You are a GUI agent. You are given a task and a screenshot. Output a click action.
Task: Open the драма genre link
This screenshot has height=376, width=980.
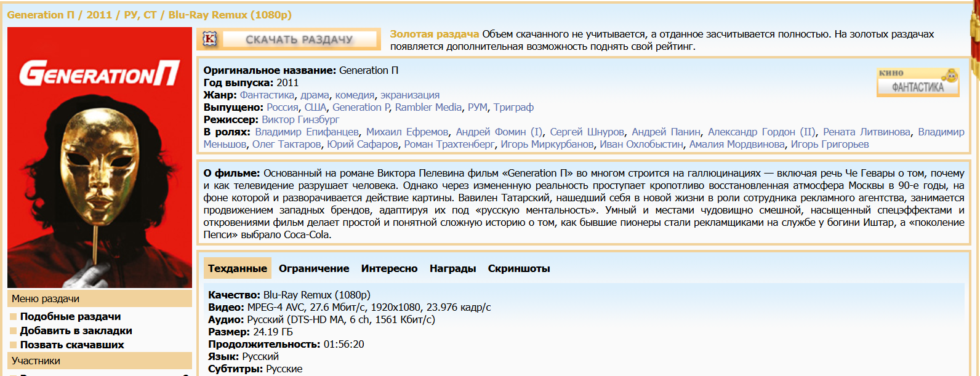click(x=315, y=95)
